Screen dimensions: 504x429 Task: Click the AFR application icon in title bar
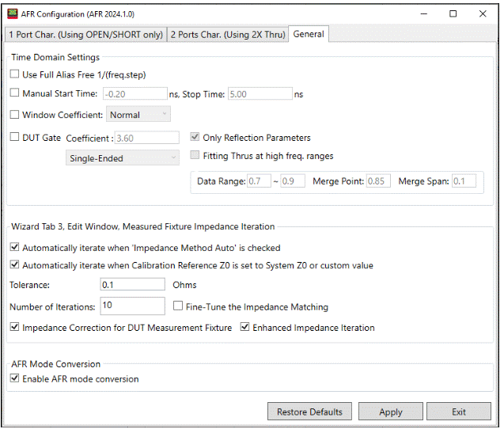pyautogui.click(x=13, y=13)
